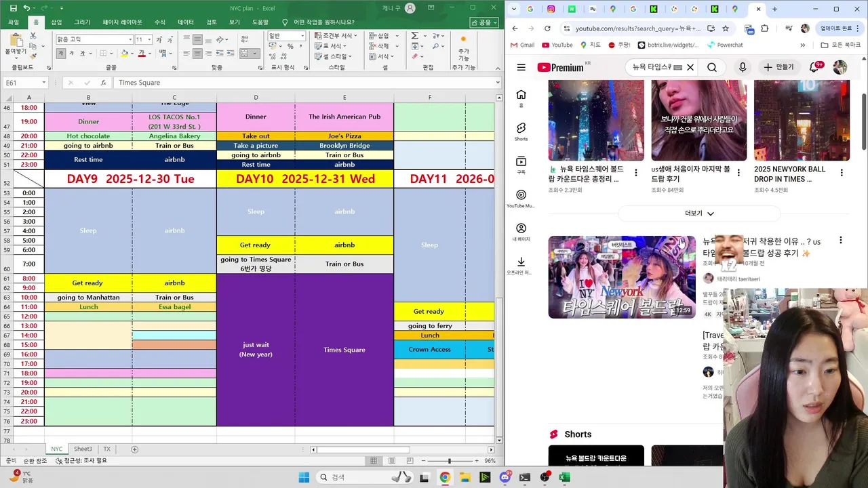
Task: Toggle center horizontal alignment
Action: pos(197,54)
